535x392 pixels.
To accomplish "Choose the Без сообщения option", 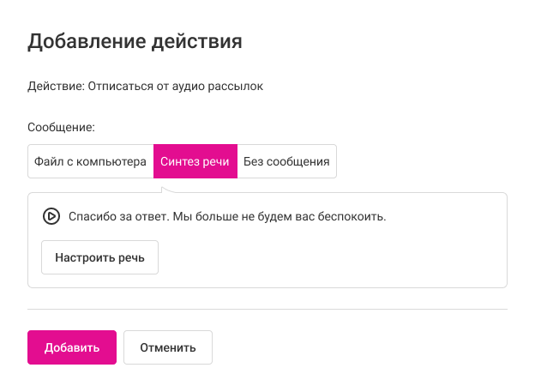I will [286, 161].
